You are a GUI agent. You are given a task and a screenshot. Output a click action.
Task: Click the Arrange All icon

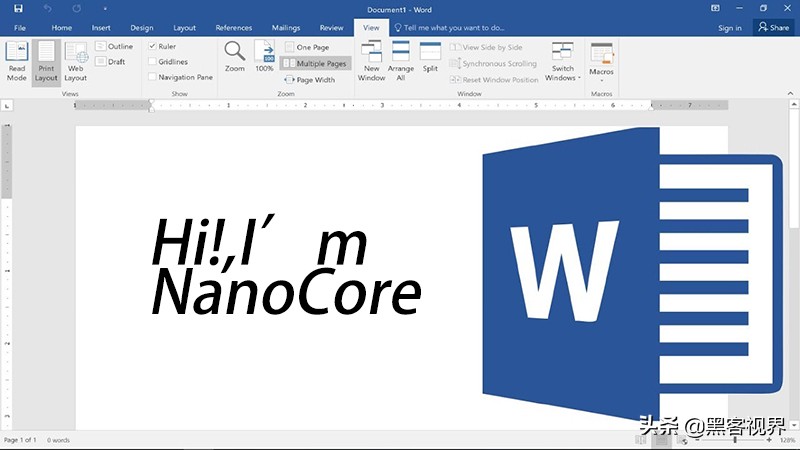401,61
